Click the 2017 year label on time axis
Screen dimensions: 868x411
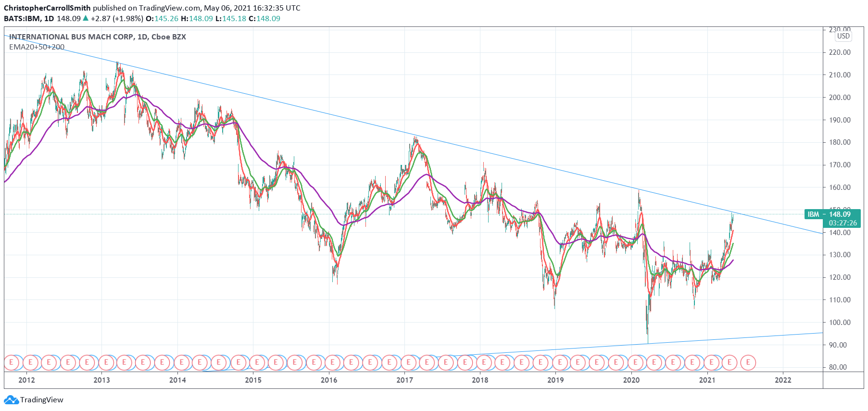pos(404,380)
